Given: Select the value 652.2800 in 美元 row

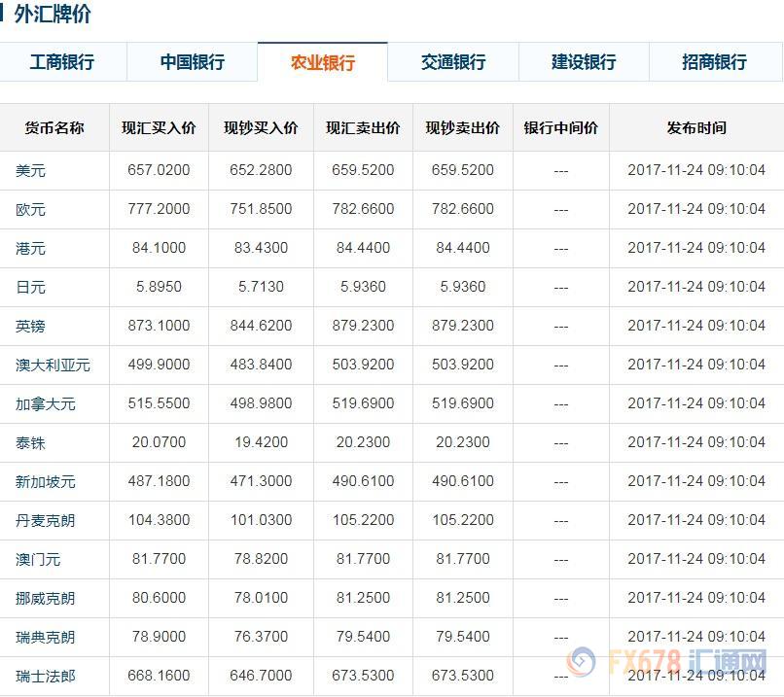Looking at the screenshot, I should pyautogui.click(x=261, y=170).
